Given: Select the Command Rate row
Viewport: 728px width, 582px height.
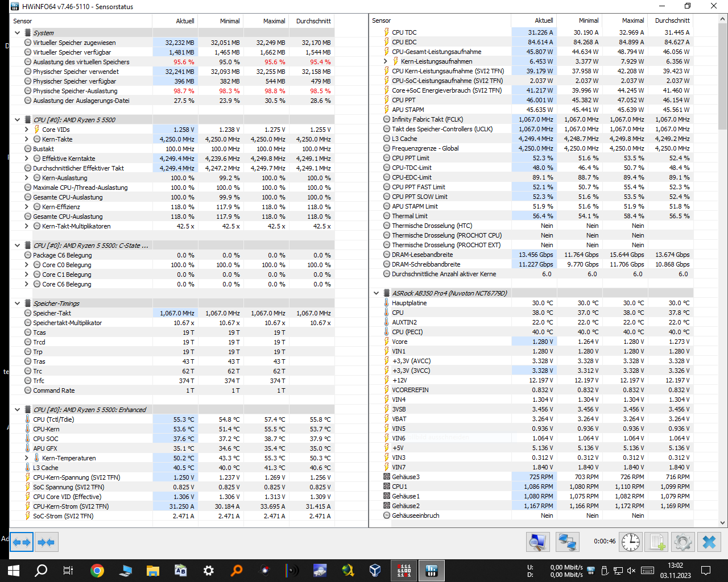Looking at the screenshot, I should 172,390.
